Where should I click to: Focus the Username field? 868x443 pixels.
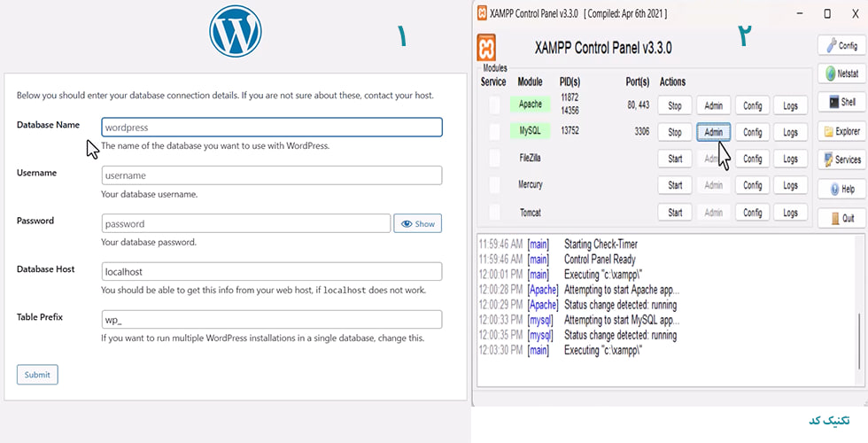click(x=272, y=175)
